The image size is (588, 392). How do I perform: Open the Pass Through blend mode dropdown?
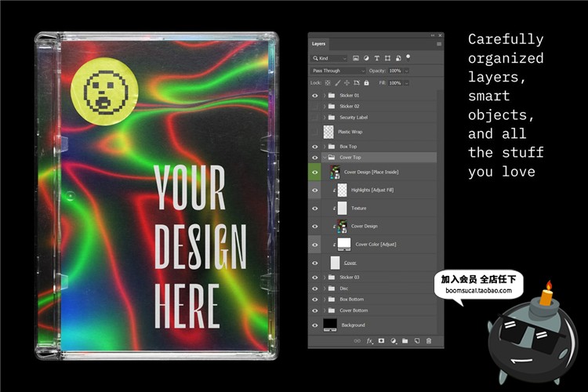pos(338,71)
